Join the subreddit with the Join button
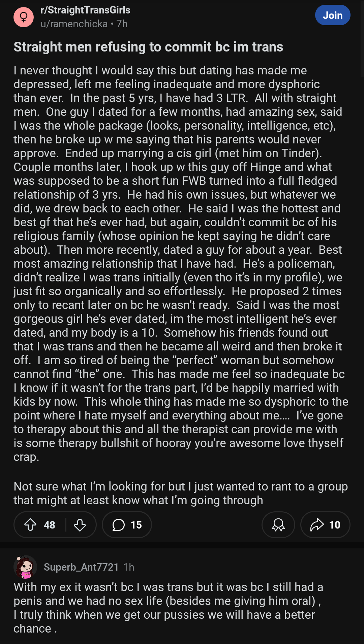The height and width of the screenshot is (644, 364). tap(333, 15)
